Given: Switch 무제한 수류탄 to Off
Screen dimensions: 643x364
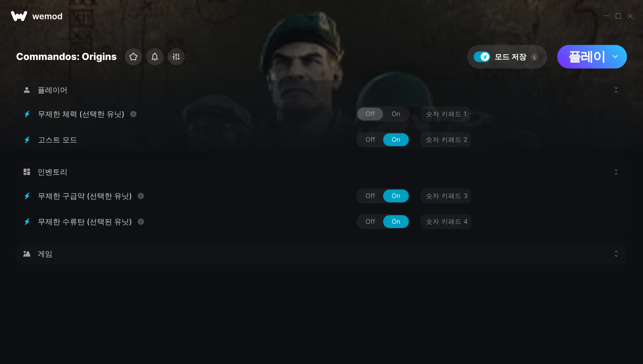Looking at the screenshot, I should (x=370, y=222).
